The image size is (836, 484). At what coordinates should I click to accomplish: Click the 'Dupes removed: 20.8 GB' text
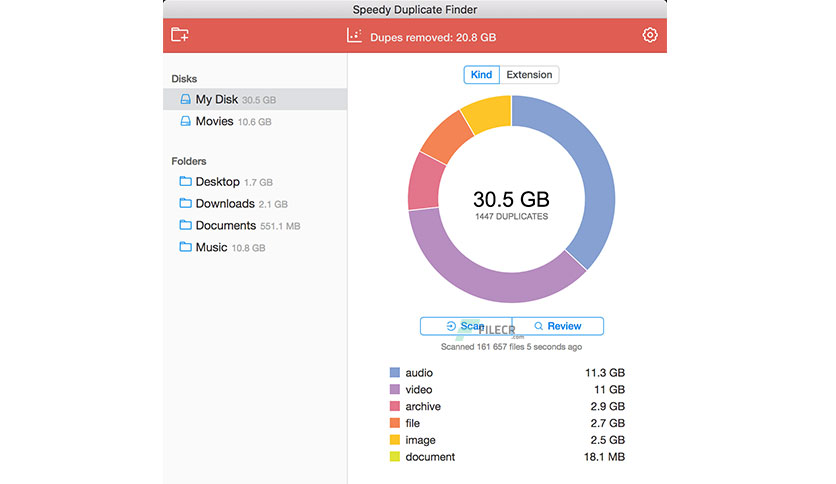[x=433, y=37]
